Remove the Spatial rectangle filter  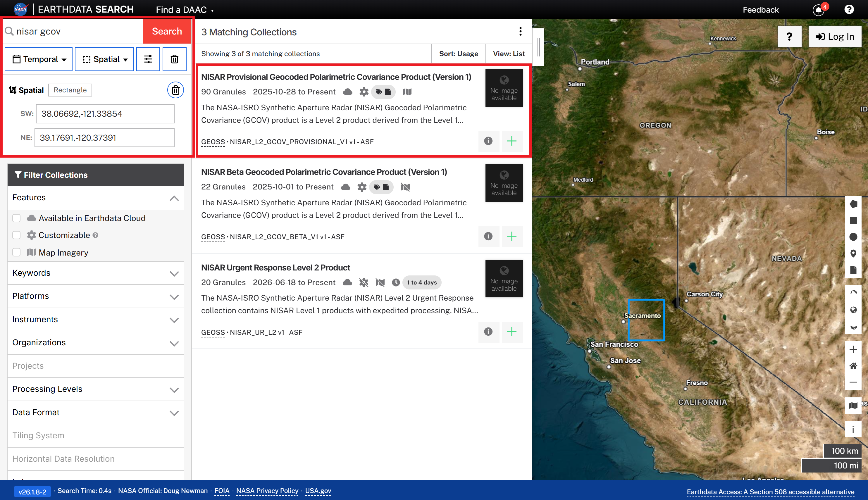coord(175,90)
